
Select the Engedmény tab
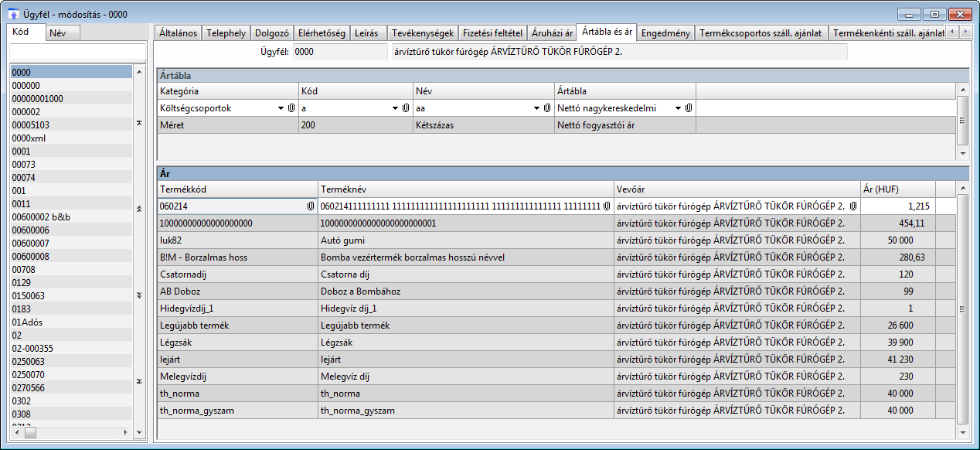click(x=665, y=33)
